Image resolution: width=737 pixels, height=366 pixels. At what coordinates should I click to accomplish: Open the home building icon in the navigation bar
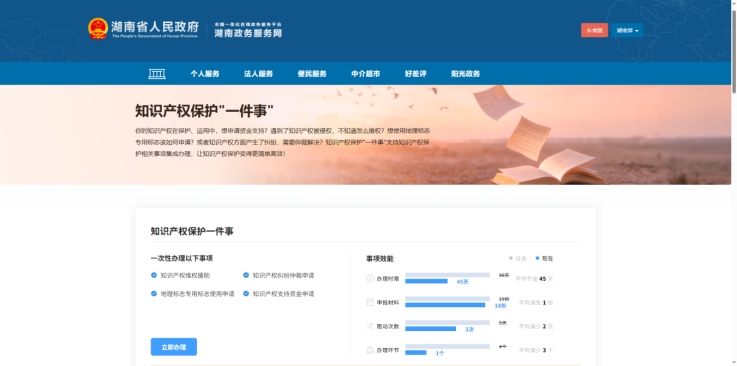[157, 74]
